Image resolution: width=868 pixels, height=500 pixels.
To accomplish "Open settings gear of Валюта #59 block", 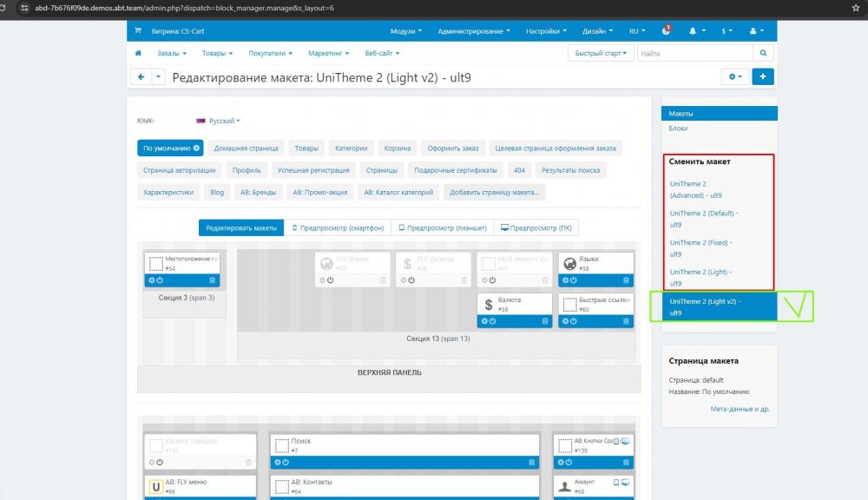I will pos(481,321).
